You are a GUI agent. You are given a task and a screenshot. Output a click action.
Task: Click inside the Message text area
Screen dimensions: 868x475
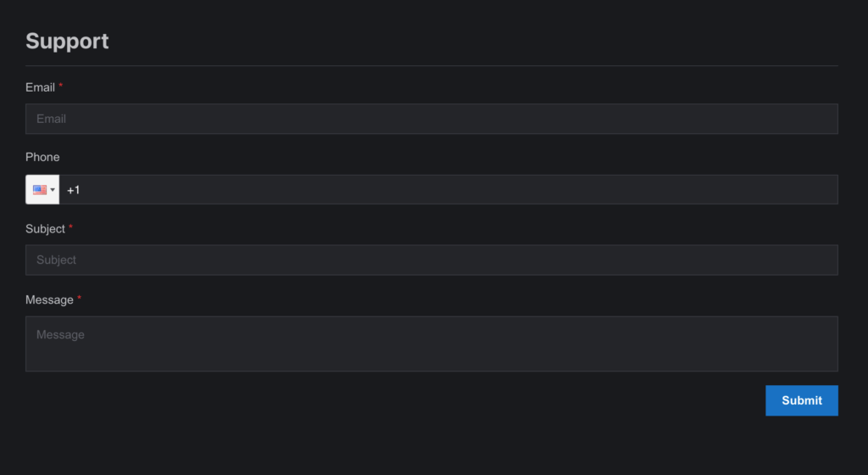point(431,344)
